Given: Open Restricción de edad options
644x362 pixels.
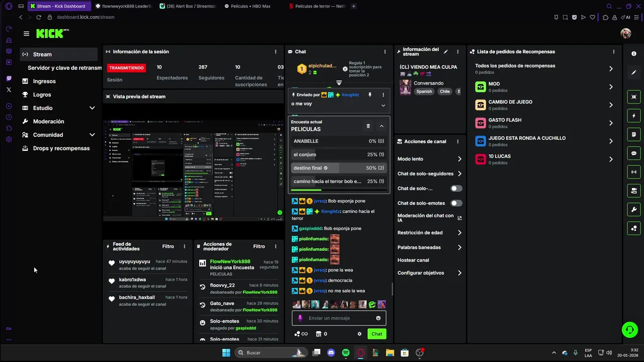Looking at the screenshot, I should point(459,233).
